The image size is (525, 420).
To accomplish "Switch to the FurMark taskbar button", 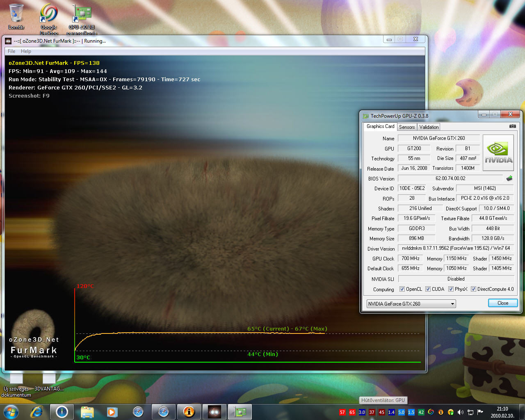I will pyautogui.click(x=215, y=412).
